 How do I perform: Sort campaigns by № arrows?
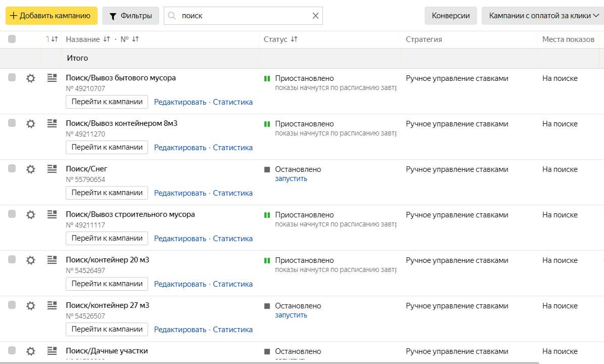(135, 39)
